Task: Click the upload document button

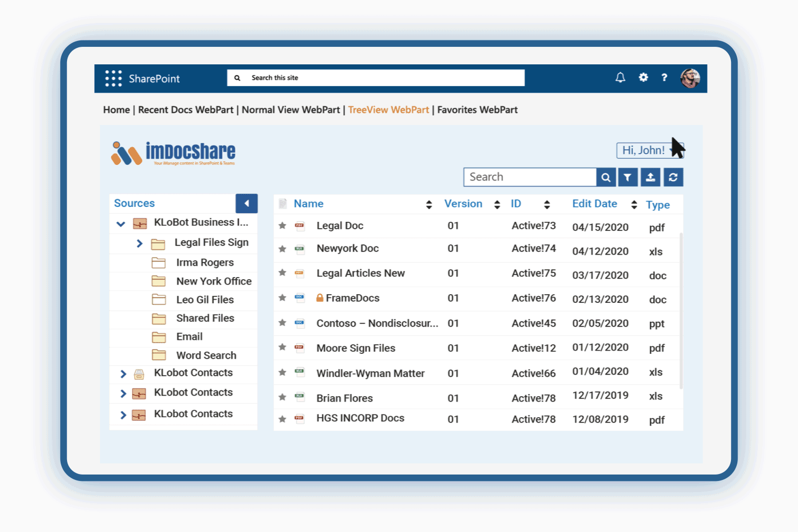Action: point(651,177)
